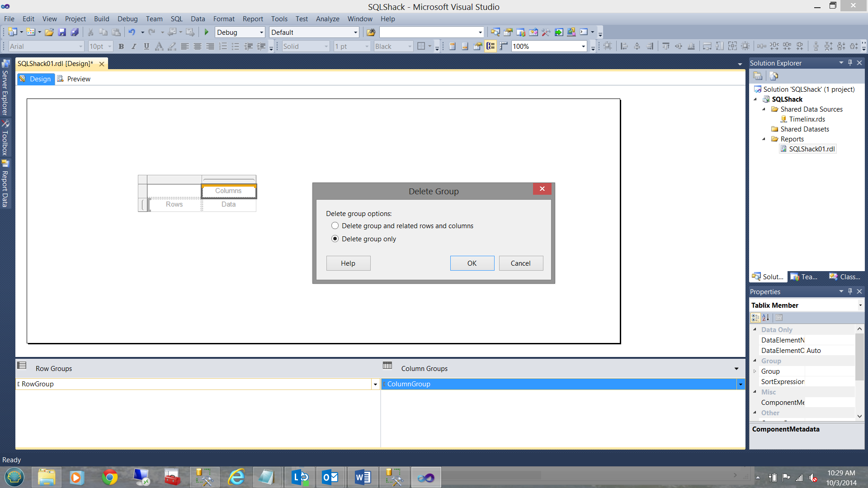Screen dimensions: 868x488
Task: Open the Debug configuration dropdown
Action: 261,33
